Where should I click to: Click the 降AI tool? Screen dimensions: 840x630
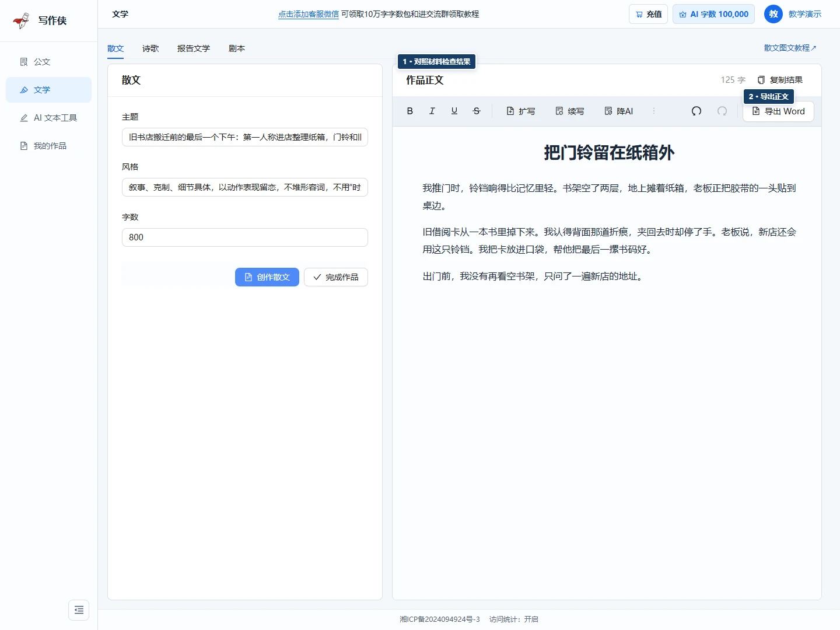619,111
